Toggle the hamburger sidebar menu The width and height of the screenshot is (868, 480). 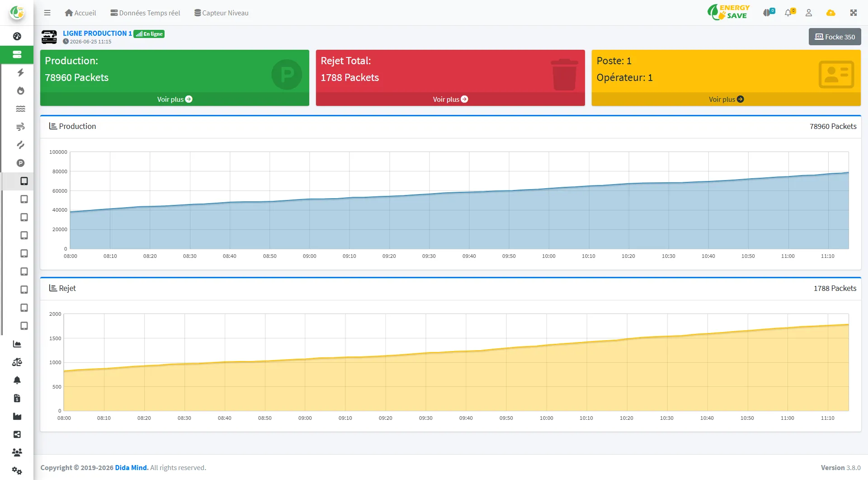(x=47, y=13)
